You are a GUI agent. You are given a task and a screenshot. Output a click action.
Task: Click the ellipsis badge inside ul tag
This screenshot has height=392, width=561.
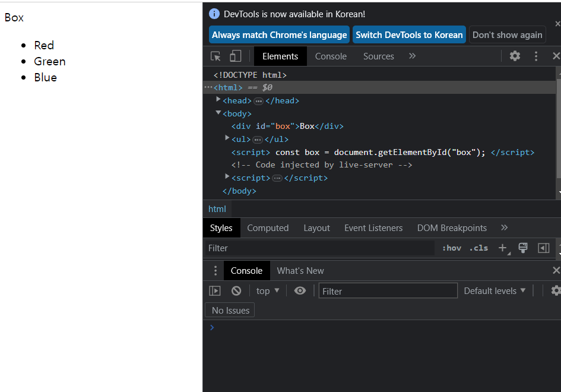[x=258, y=140]
